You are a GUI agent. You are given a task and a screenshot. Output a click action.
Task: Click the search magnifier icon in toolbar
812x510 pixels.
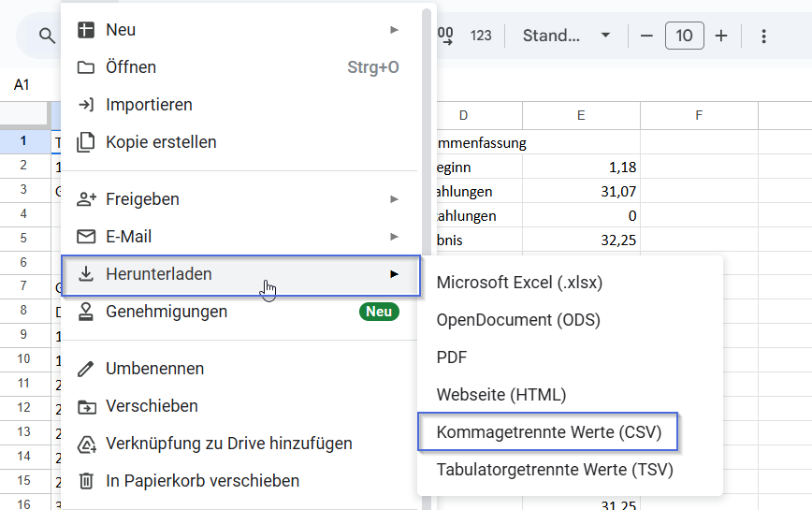pos(47,36)
